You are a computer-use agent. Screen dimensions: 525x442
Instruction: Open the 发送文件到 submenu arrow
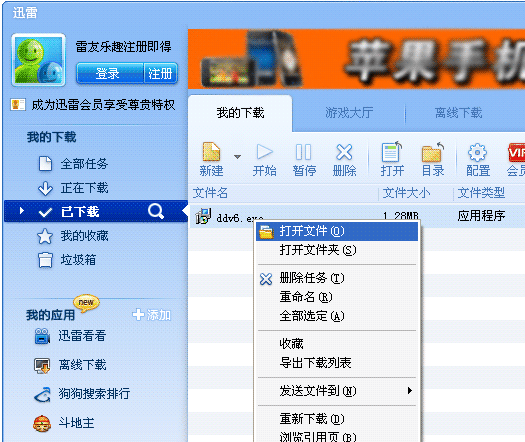point(409,390)
